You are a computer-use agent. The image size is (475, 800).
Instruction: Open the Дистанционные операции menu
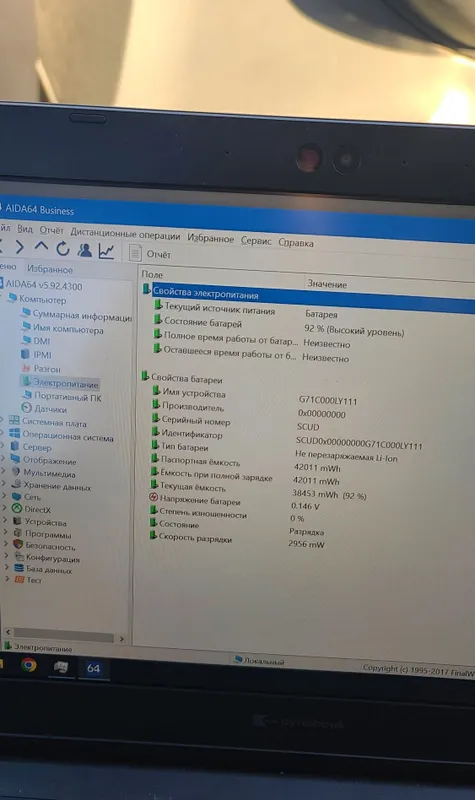tap(125, 234)
